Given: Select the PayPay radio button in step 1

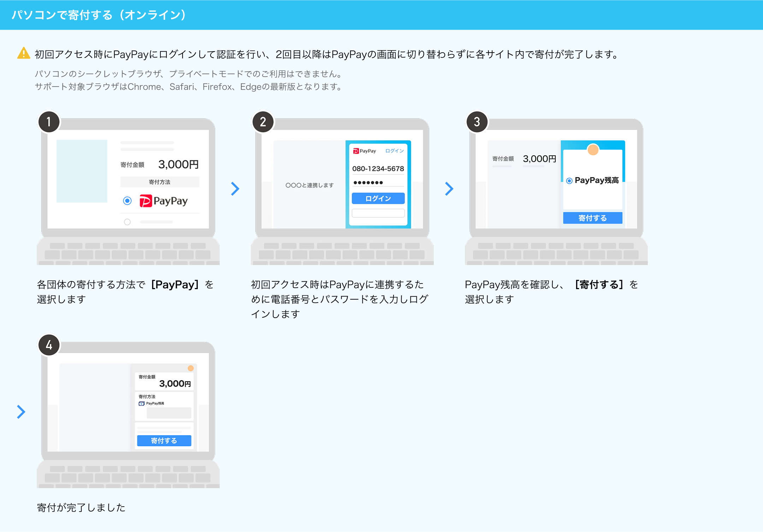Looking at the screenshot, I should [127, 201].
